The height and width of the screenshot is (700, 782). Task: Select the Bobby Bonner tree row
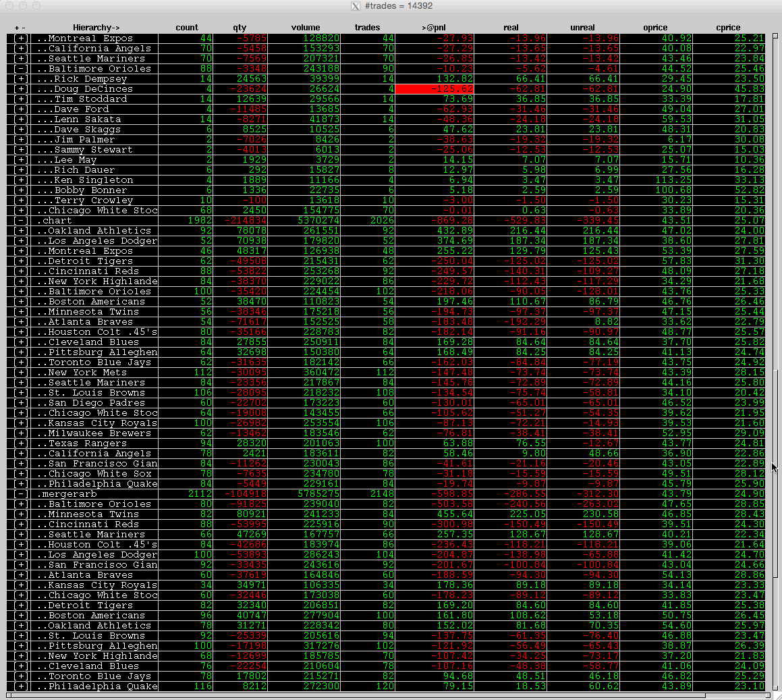(94, 190)
